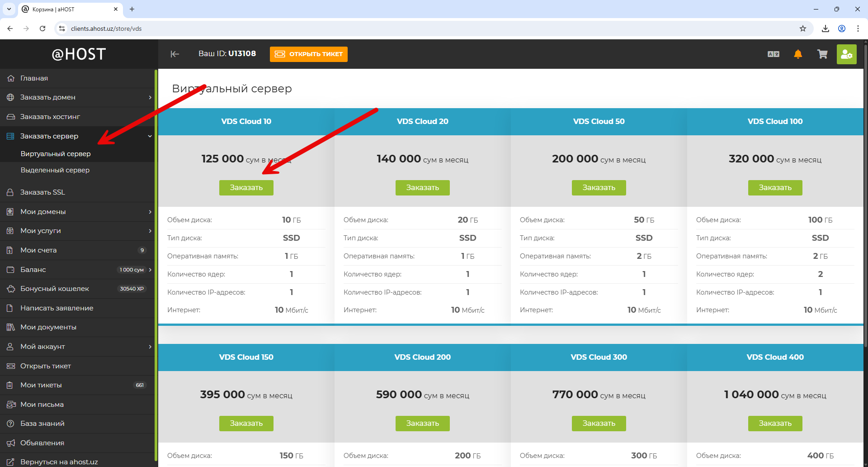Order VDS Cloud 10 with Заказать
This screenshot has width=868, height=467.
(246, 188)
